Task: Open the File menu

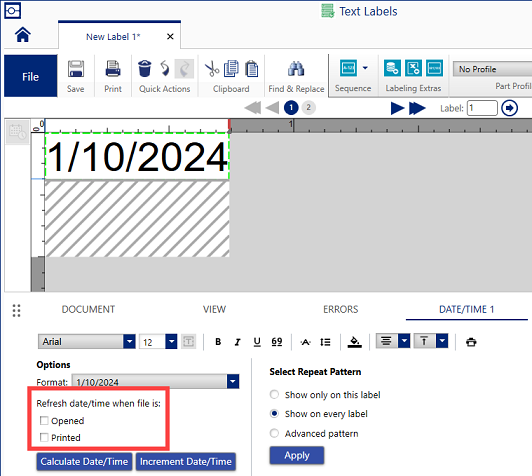Action: 31,76
